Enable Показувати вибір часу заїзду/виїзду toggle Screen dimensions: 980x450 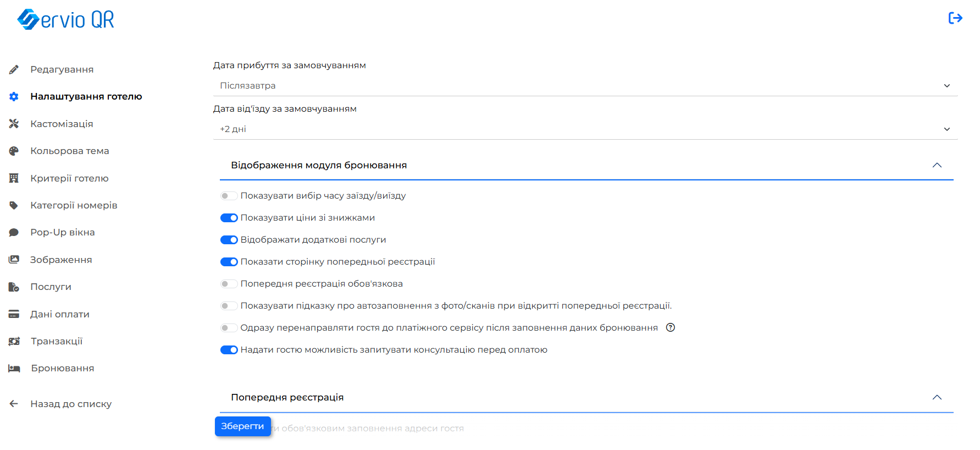pyautogui.click(x=229, y=196)
